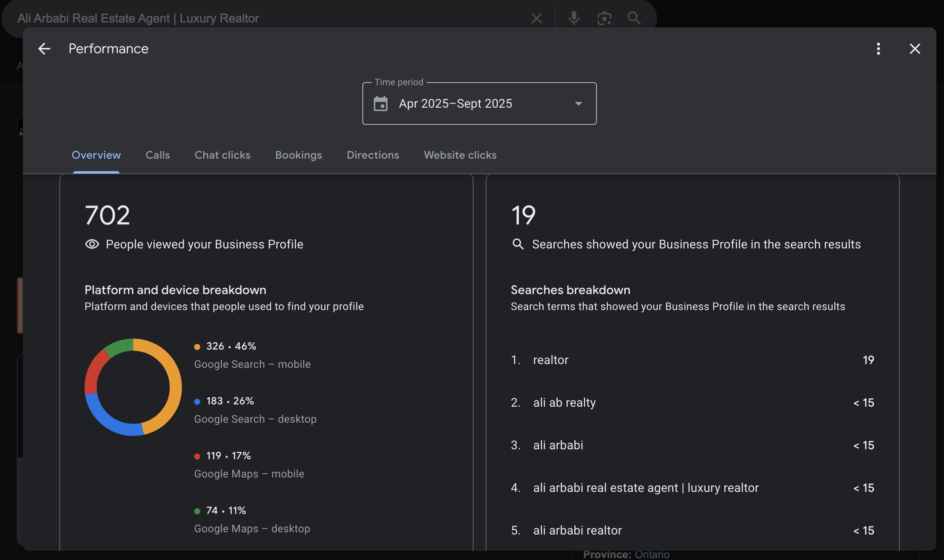The image size is (944, 560).
Task: Click the 'Google Maps – mobile' label
Action: click(249, 474)
